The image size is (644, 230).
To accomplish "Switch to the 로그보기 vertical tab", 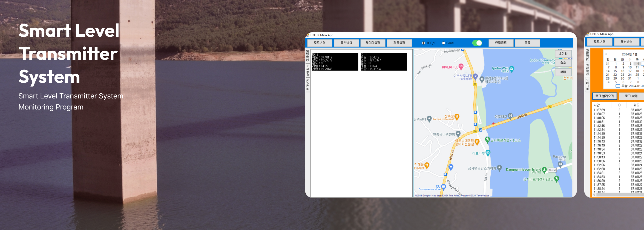I will [x=308, y=86].
